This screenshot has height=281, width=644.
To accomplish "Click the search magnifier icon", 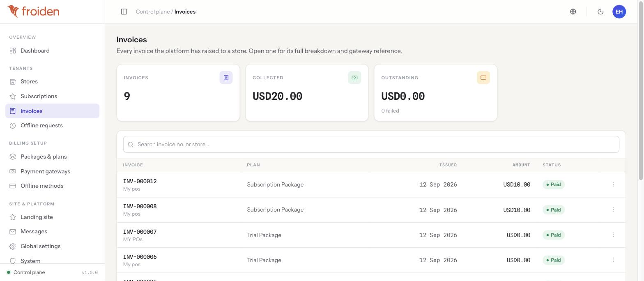I will tap(131, 144).
